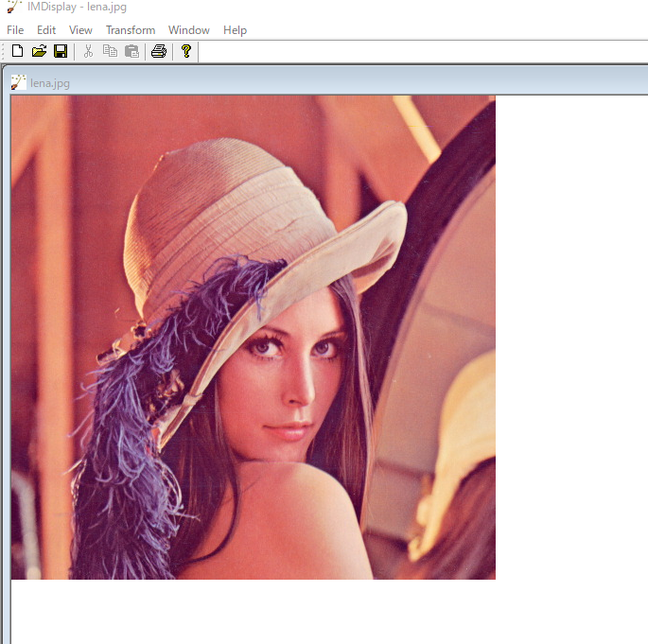Open the Edit menu
This screenshot has height=644, width=648.
(x=46, y=30)
